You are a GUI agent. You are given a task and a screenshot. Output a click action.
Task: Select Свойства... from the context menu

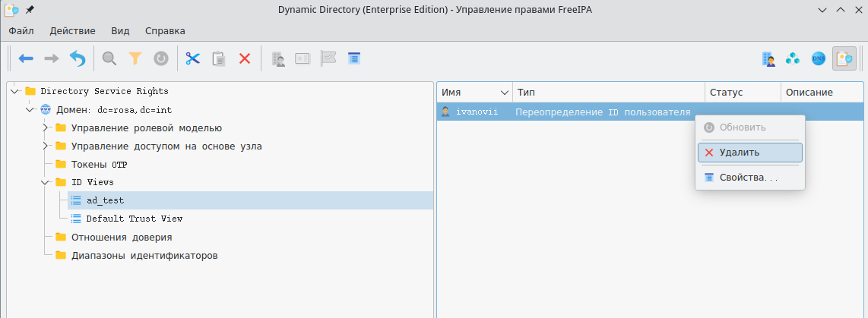click(x=749, y=178)
